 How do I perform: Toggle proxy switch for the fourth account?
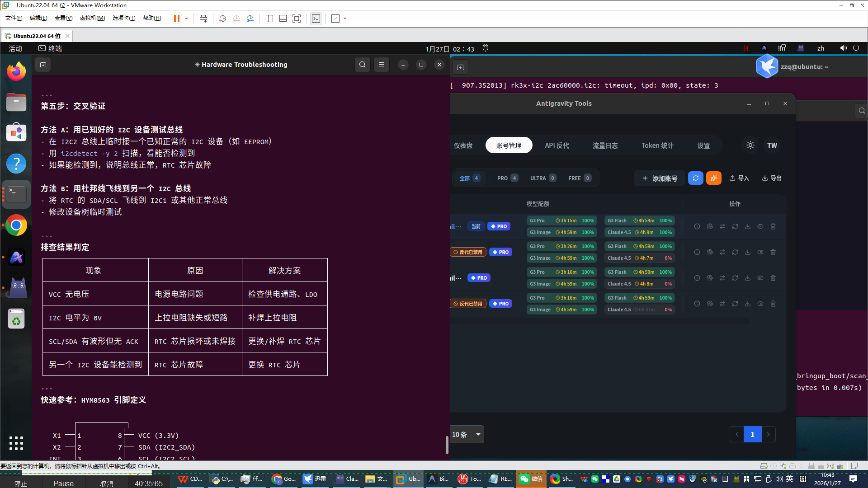[760, 304]
